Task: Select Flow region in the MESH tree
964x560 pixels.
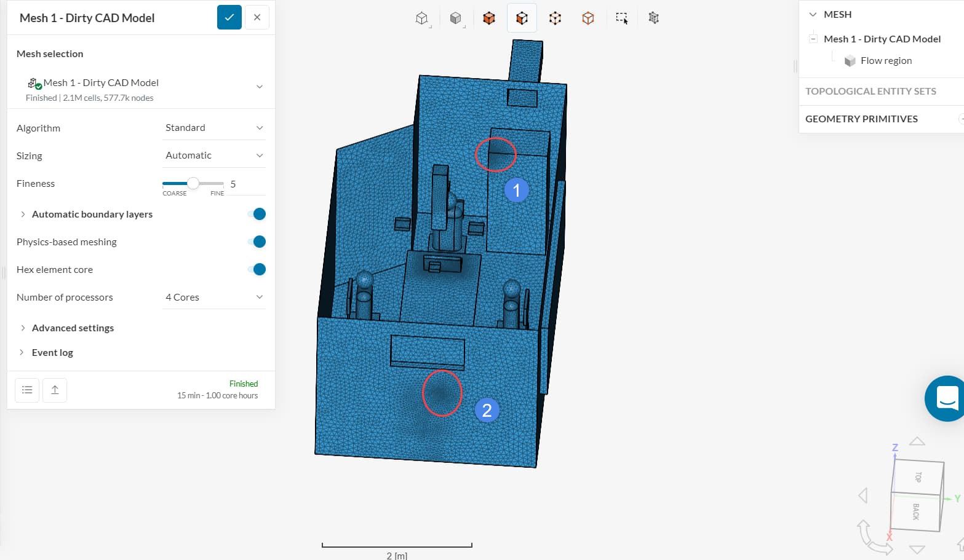Action: (886, 60)
